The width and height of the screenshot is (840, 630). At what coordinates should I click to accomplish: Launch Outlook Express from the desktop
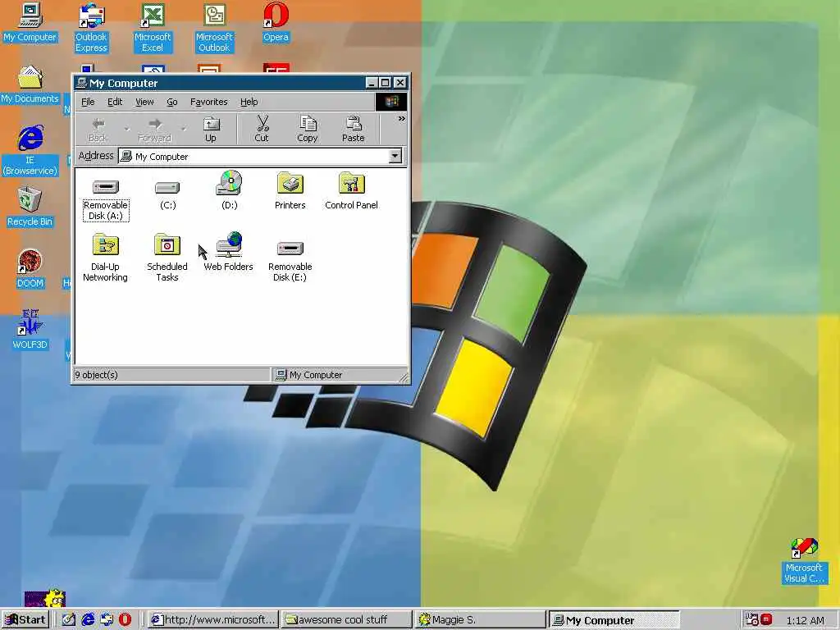91,27
